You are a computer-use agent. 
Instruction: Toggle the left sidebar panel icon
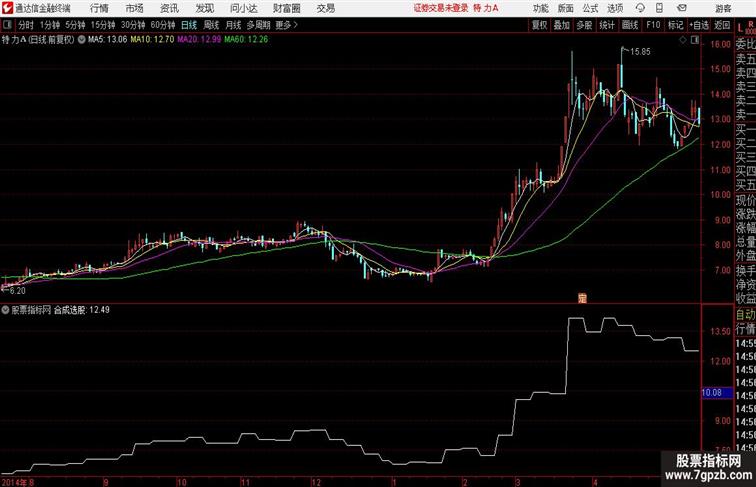pyautogui.click(x=7, y=25)
